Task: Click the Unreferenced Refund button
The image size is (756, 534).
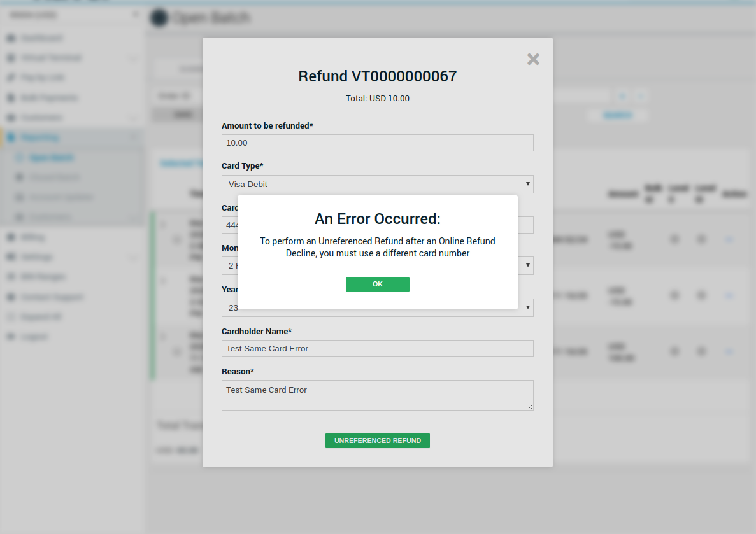Action: pos(377,440)
